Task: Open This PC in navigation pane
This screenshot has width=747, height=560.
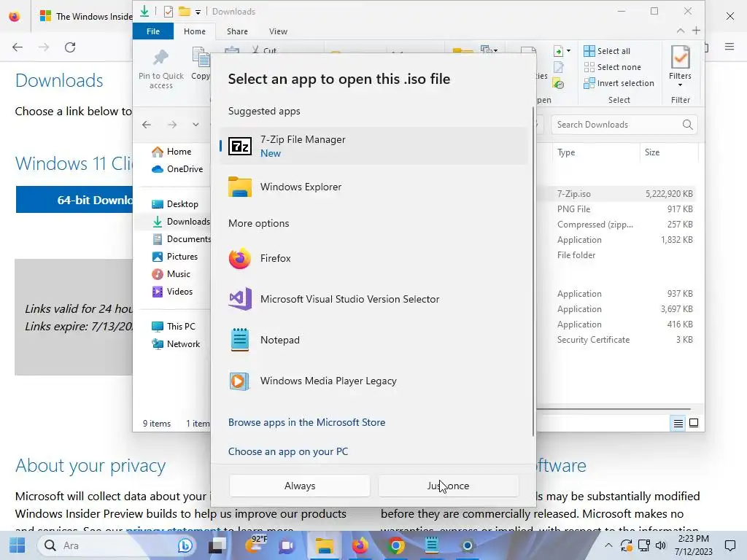Action: [174, 327]
